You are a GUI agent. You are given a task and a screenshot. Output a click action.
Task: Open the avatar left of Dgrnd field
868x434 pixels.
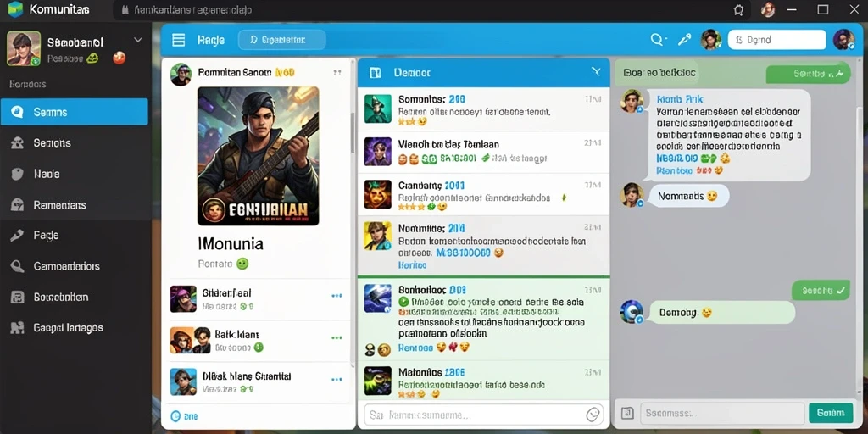711,40
